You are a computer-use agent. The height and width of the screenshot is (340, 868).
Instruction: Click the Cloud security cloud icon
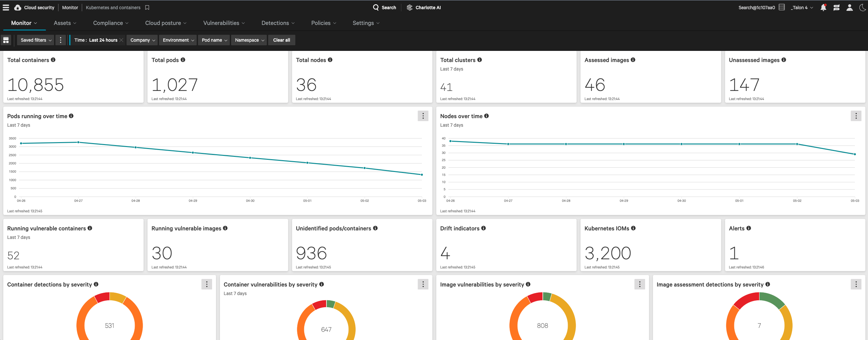click(17, 8)
